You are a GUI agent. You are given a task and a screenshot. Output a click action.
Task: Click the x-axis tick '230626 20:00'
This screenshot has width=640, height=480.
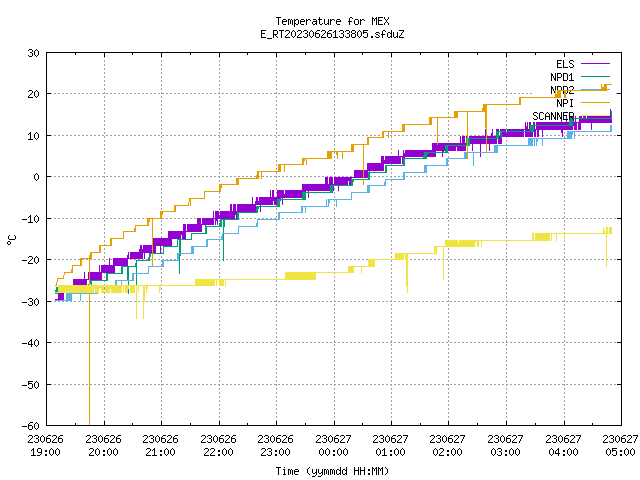pyautogui.click(x=104, y=446)
